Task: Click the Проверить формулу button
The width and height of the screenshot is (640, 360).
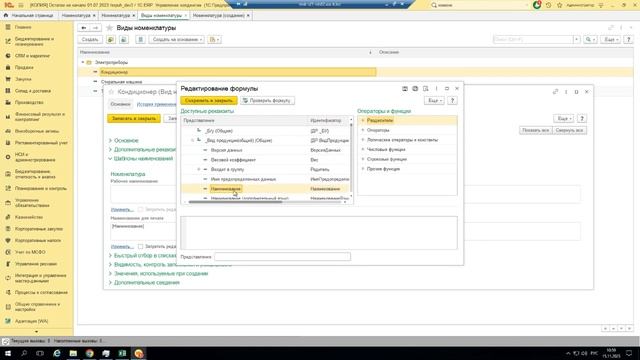Action: point(267,100)
